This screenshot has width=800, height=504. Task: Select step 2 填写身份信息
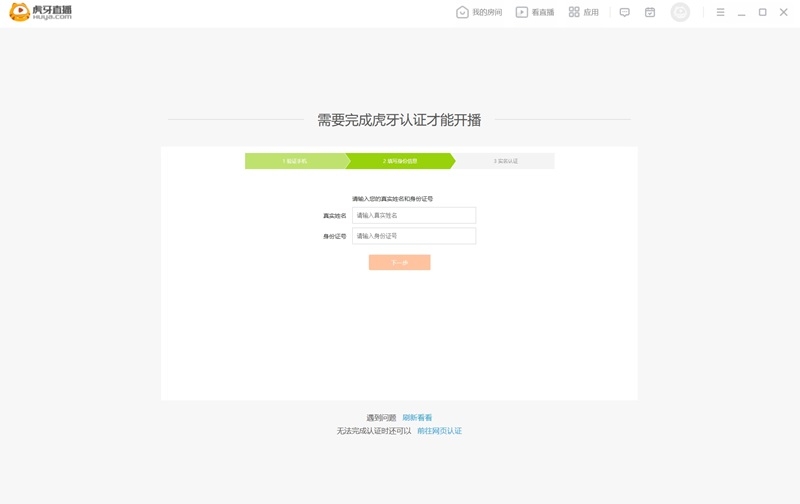pos(400,161)
